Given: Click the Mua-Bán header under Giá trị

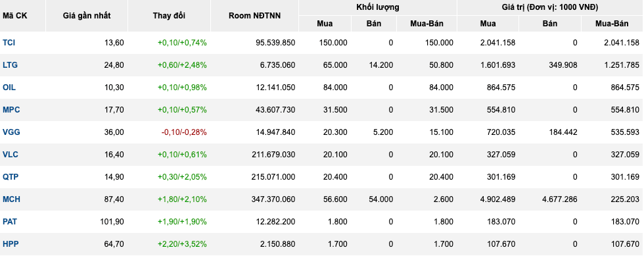Looking at the screenshot, I should [x=612, y=24].
